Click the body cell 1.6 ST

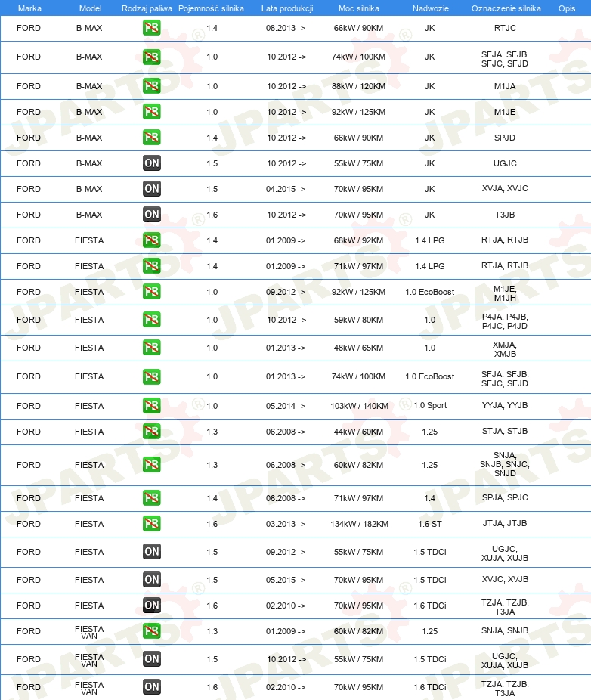coord(430,524)
